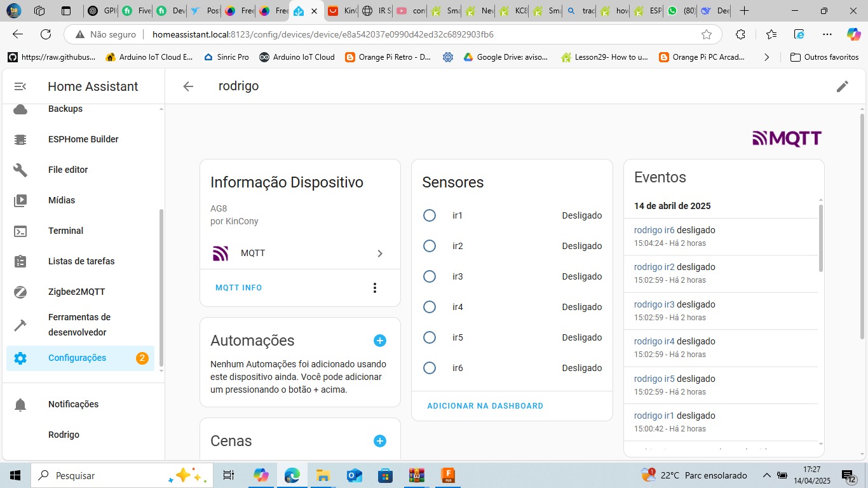Open the three-dot menu beside MQTT INFO
The image size is (868, 488).
[375, 288]
